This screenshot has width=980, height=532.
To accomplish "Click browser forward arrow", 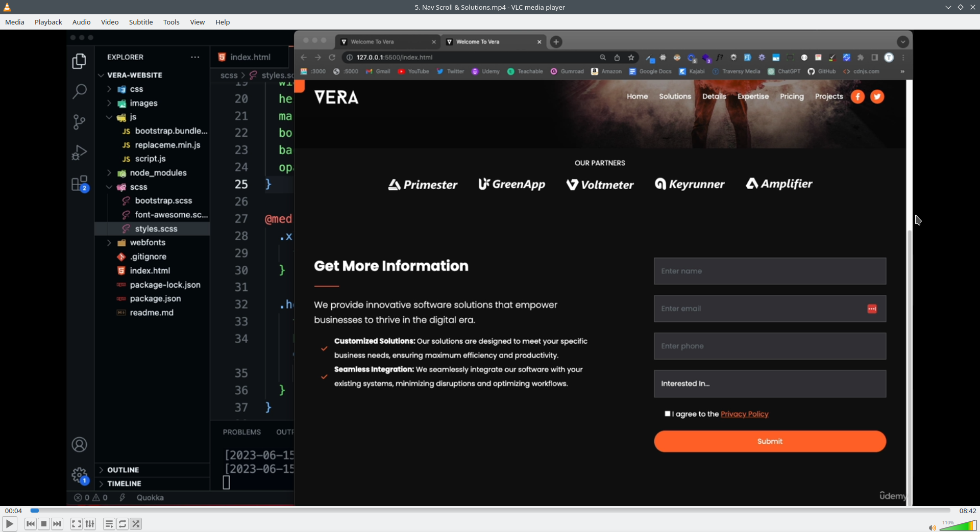I will tap(318, 57).
